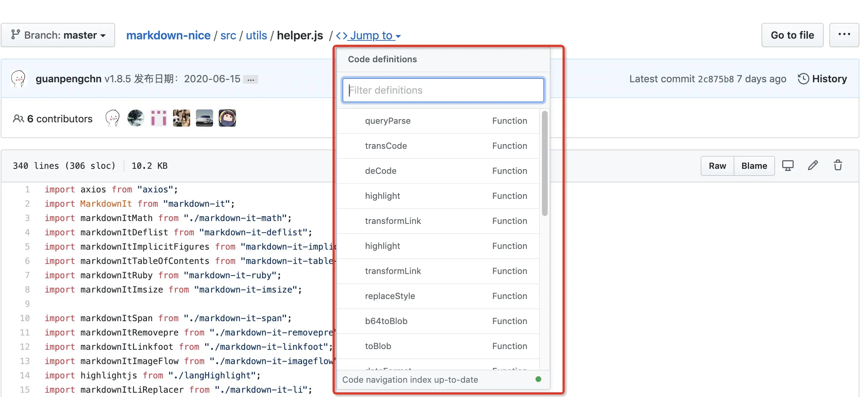This screenshot has height=397, width=868.
Task: Open the Branch: master dropdown
Action: click(58, 35)
